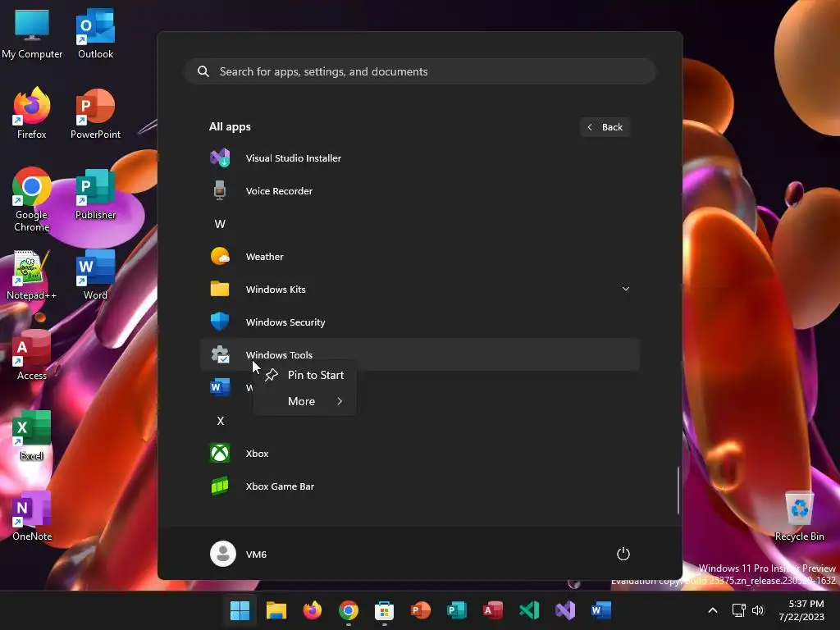Open PowerPoint from the taskbar
Screen dimensions: 840x630
(421, 610)
